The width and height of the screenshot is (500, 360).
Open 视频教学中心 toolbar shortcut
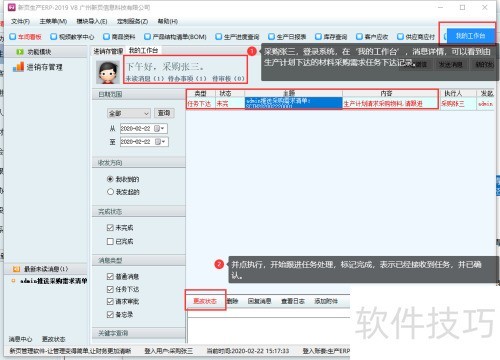coord(72,37)
